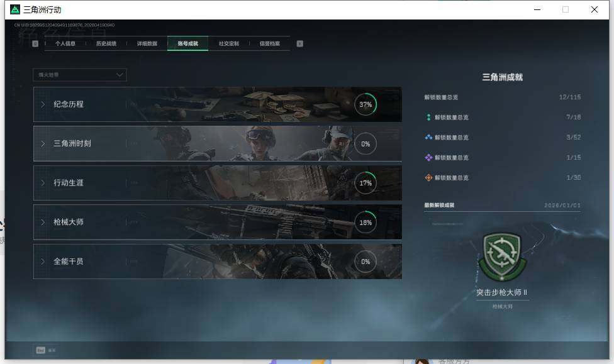Click the 7/18 unlock count

coord(573,117)
